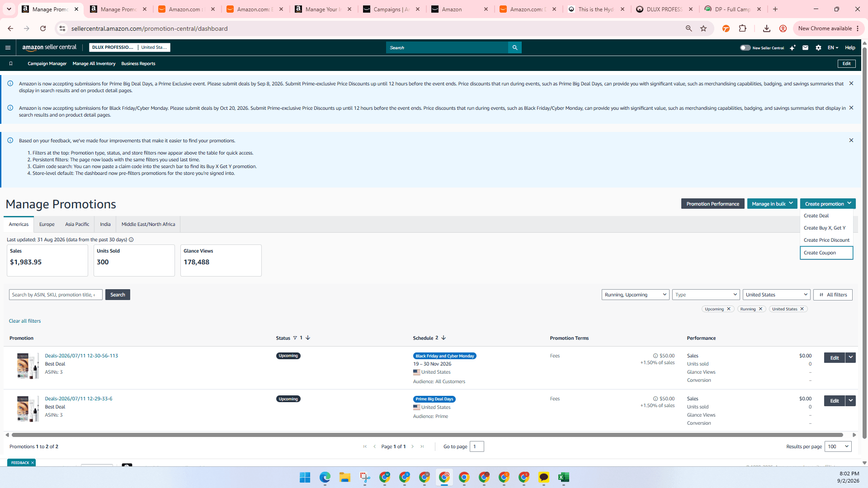Open the messages envelope icon

coord(805,47)
